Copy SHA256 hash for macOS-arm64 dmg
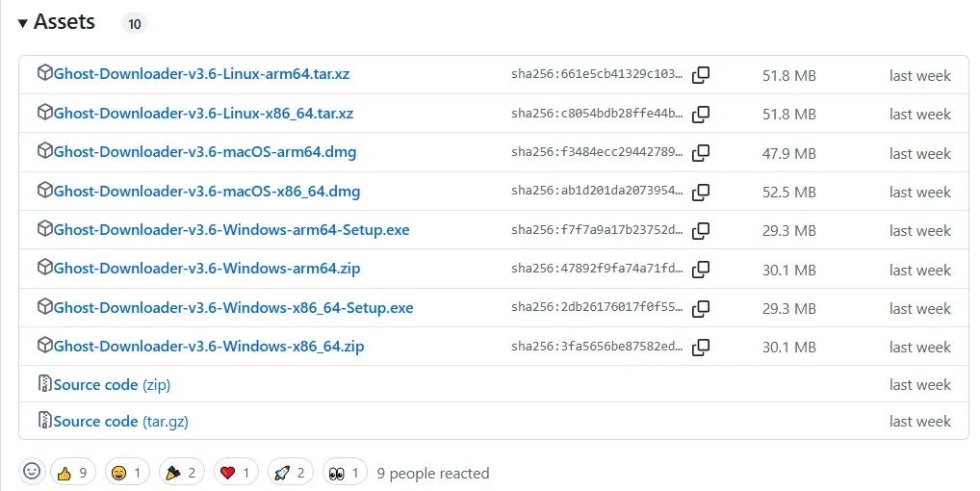 pos(701,153)
